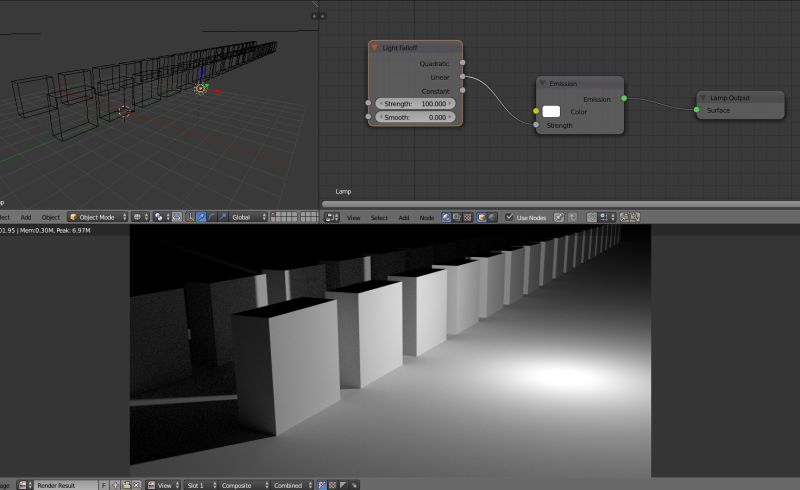Click the Emission node green output socket
Viewport: 800px width, 490px height.
pos(624,99)
